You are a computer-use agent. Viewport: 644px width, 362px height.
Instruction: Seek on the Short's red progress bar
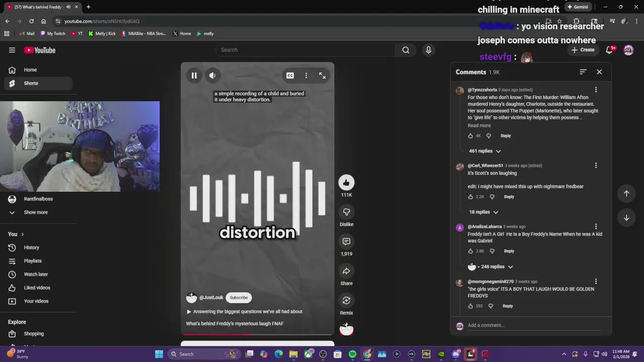[258, 334]
